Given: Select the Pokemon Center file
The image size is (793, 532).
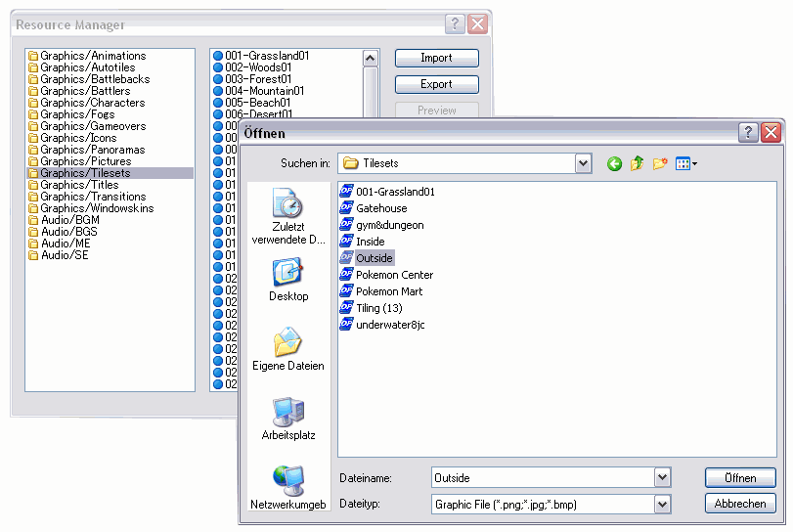Looking at the screenshot, I should point(394,275).
